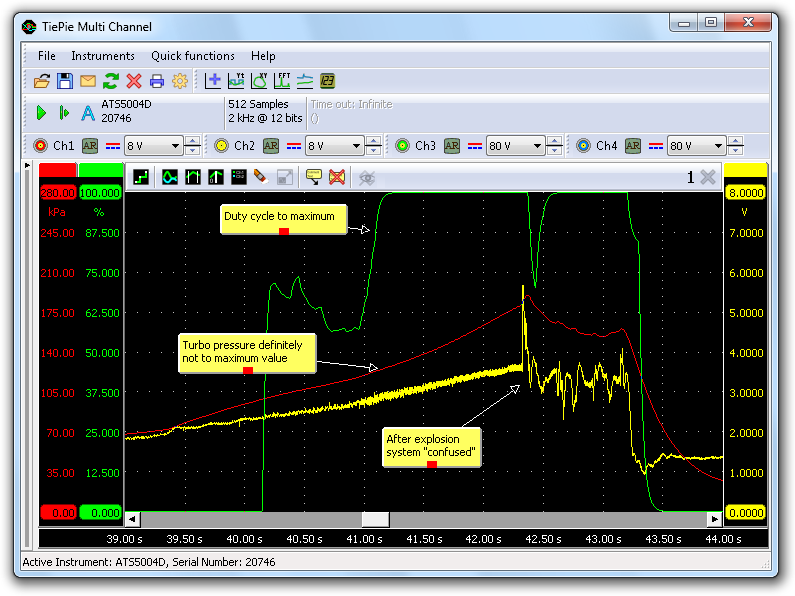The height and width of the screenshot is (596, 795).
Task: Click the print icon in the toolbar
Action: pyautogui.click(x=157, y=81)
